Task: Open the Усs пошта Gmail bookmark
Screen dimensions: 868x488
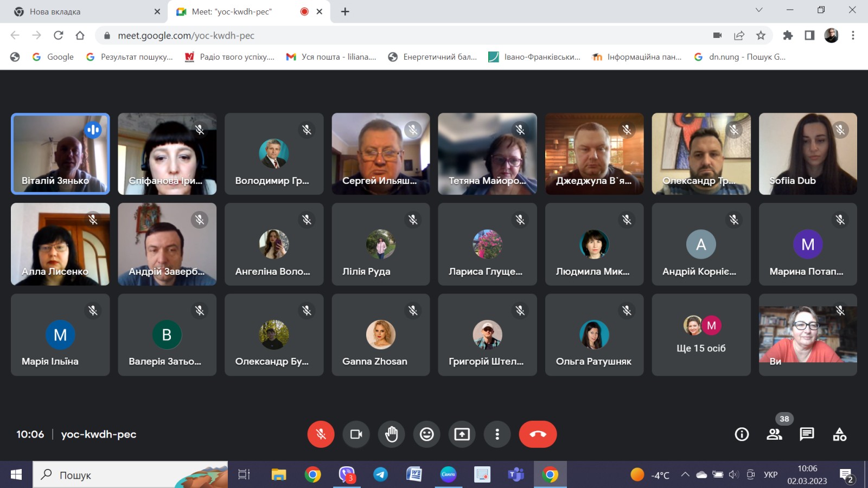Action: pyautogui.click(x=331, y=57)
